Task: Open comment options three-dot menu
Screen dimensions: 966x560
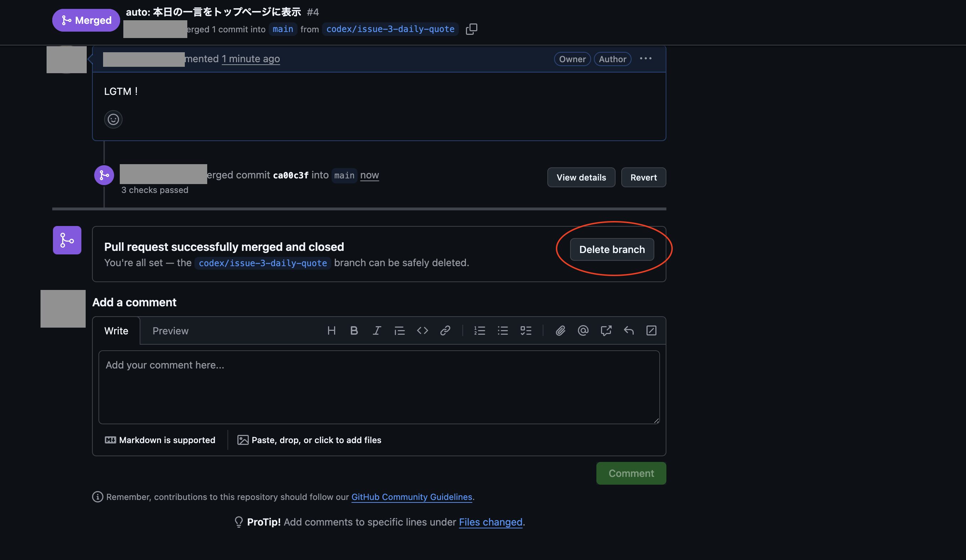Action: click(x=645, y=59)
